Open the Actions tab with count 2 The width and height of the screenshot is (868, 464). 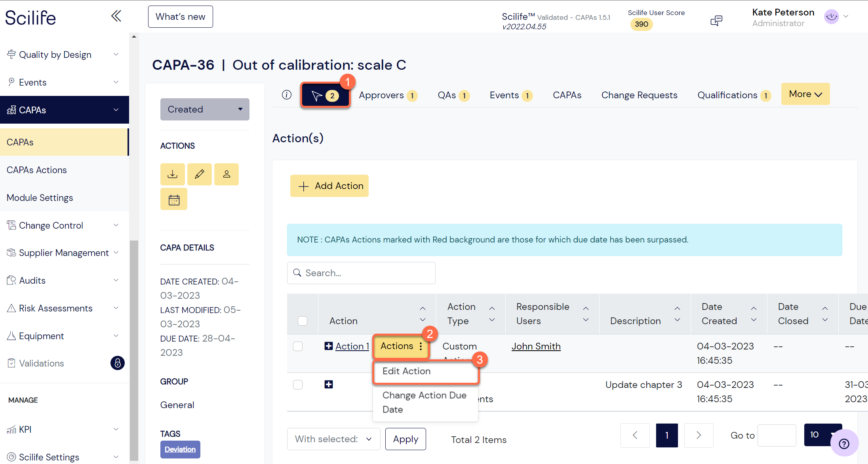(325, 95)
